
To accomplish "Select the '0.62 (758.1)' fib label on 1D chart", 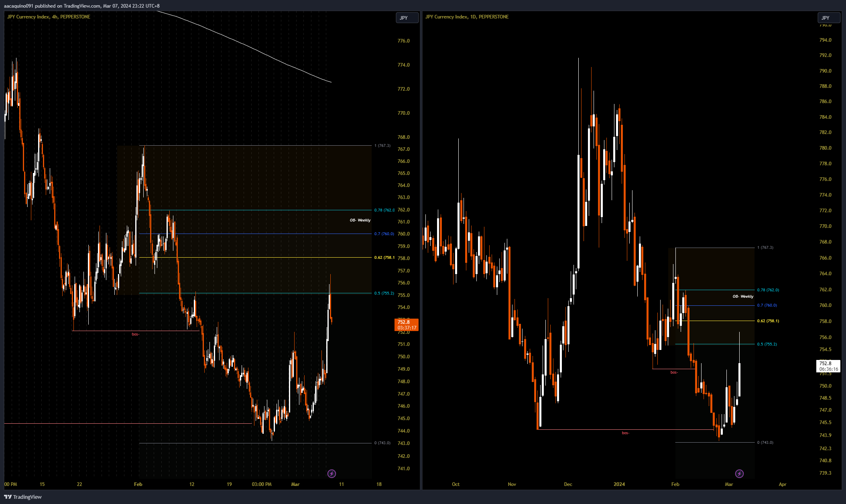I will [x=768, y=321].
